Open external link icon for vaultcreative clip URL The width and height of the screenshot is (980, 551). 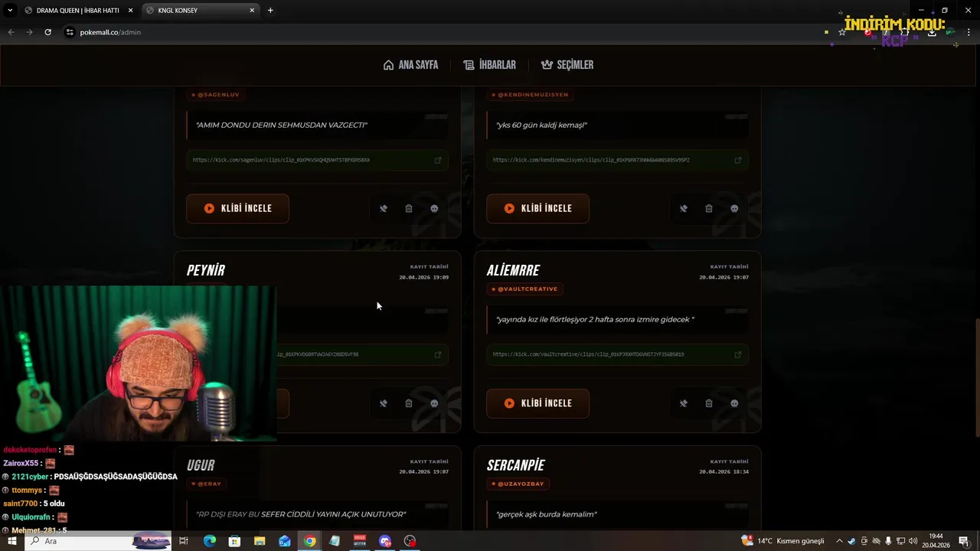pyautogui.click(x=738, y=354)
